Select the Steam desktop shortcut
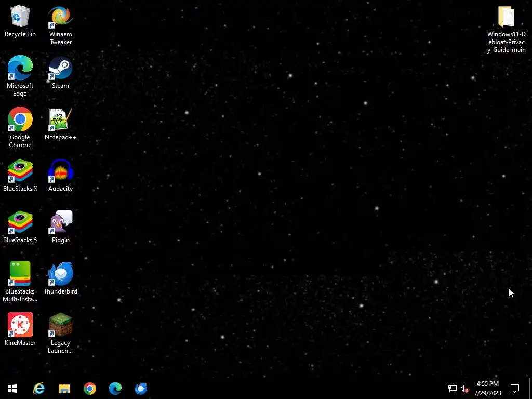 point(60,73)
